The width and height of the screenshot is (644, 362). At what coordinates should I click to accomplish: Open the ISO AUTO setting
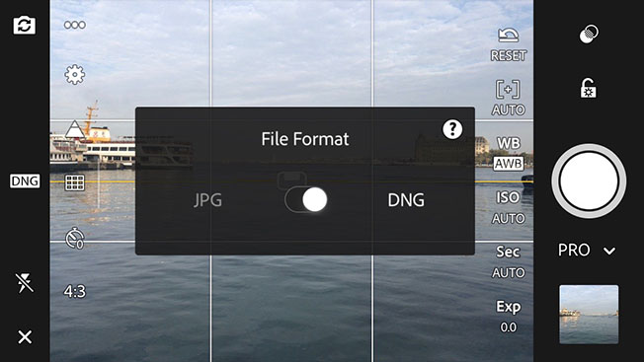(509, 208)
